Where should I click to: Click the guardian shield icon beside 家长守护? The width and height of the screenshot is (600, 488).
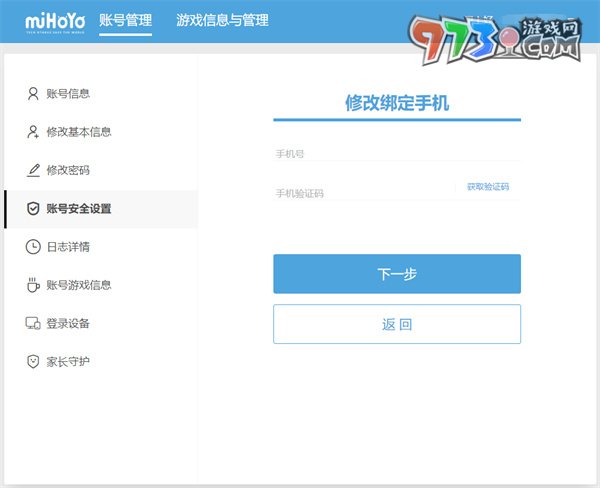(33, 361)
